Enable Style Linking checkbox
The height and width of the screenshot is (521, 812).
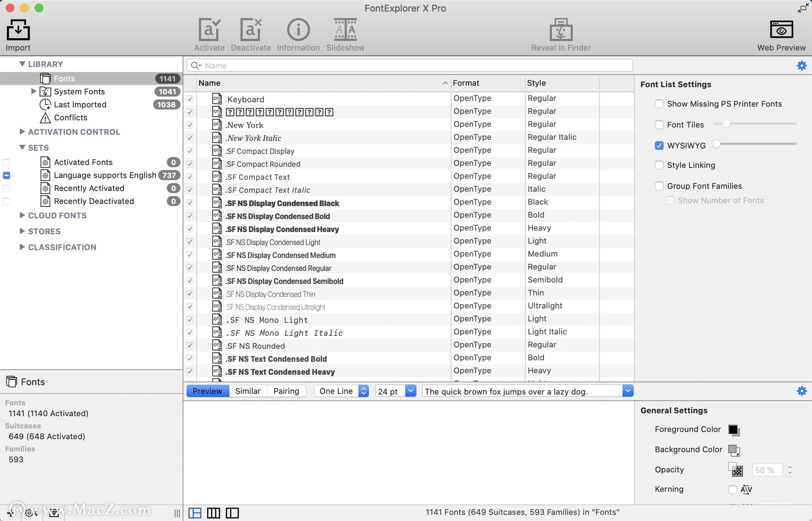coord(659,165)
